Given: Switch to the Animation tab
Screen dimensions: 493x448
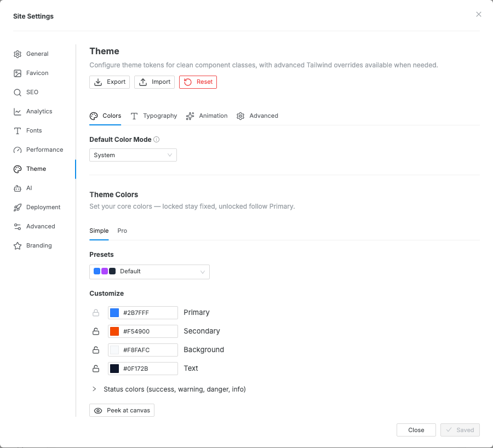Looking at the screenshot, I should [207, 116].
